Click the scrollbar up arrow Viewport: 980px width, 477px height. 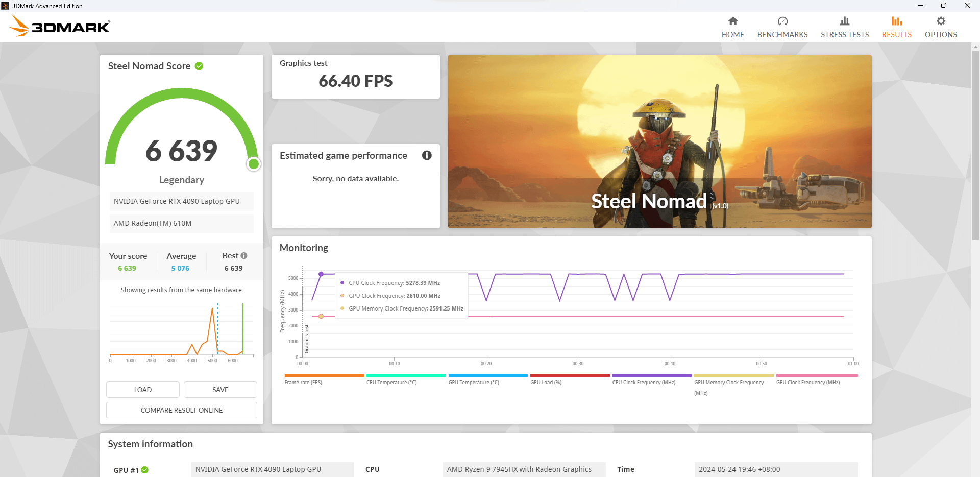(975, 47)
